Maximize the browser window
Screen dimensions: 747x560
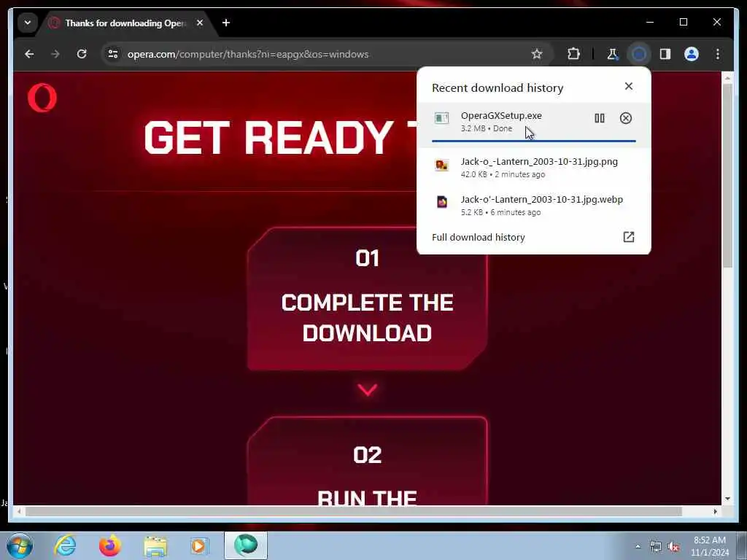click(683, 22)
